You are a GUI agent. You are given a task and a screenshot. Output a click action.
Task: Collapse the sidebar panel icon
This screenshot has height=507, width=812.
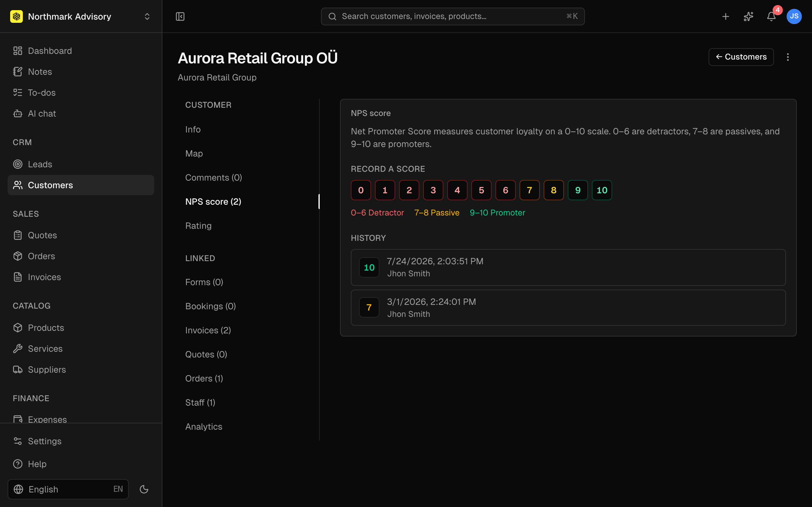pyautogui.click(x=180, y=16)
